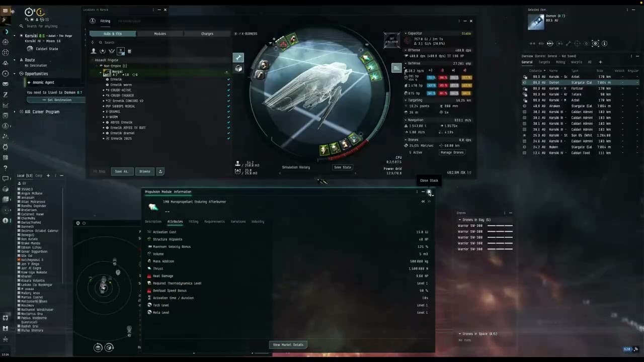Toggle checkmark for the Ermetik worm fit
The width and height of the screenshot is (644, 362).
(x=228, y=85)
